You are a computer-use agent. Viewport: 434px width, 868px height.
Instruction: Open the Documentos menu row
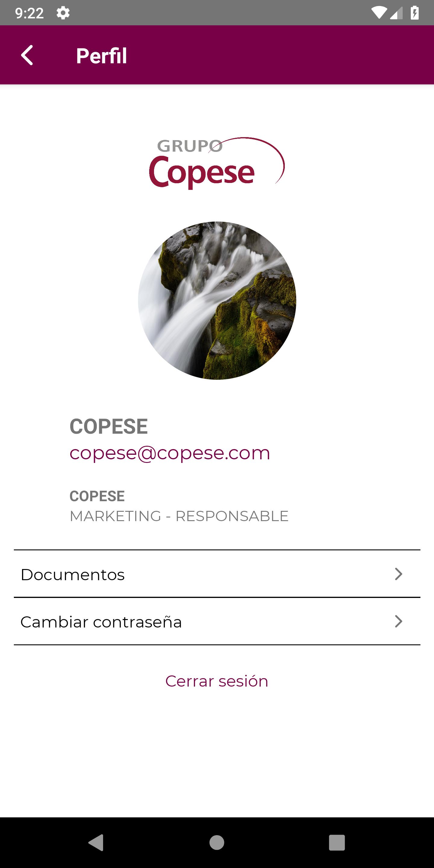tap(217, 574)
